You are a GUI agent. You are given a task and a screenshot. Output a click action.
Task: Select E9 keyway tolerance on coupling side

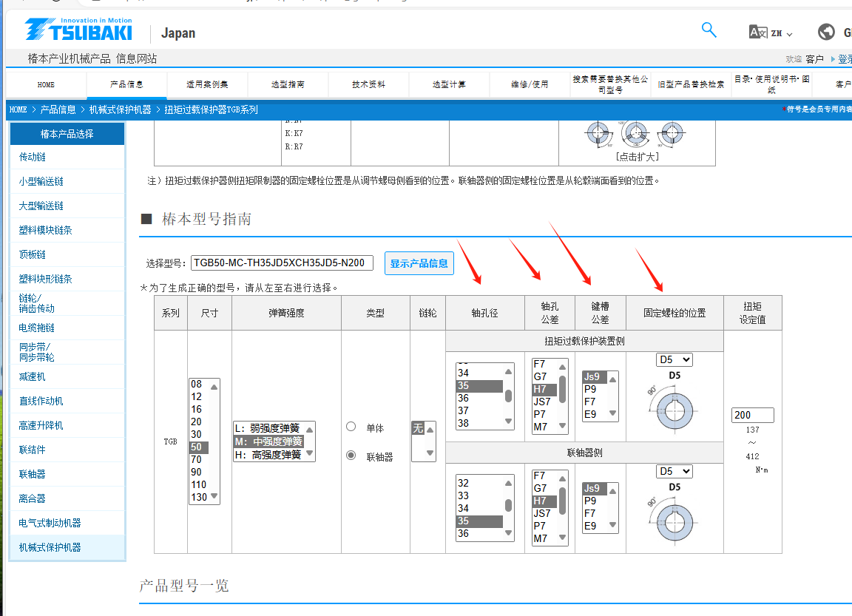point(595,526)
